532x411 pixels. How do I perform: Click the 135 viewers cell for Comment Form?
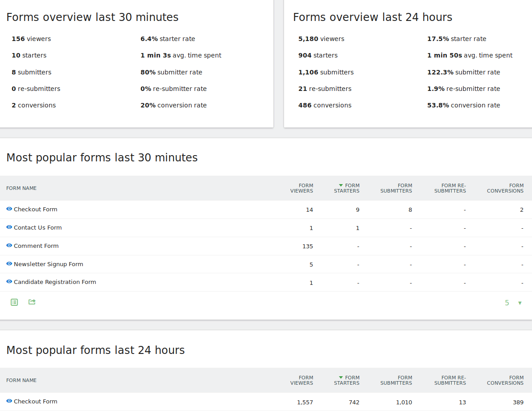tap(308, 247)
